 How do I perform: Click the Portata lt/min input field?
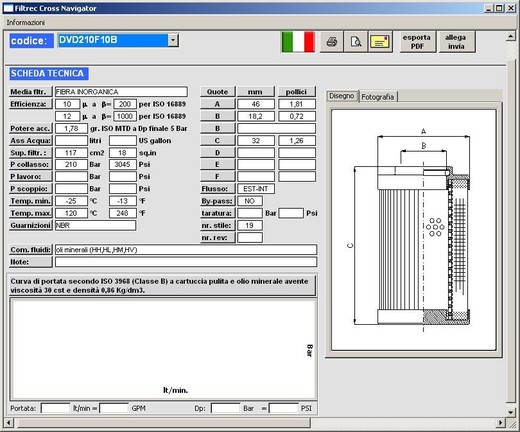[55, 408]
